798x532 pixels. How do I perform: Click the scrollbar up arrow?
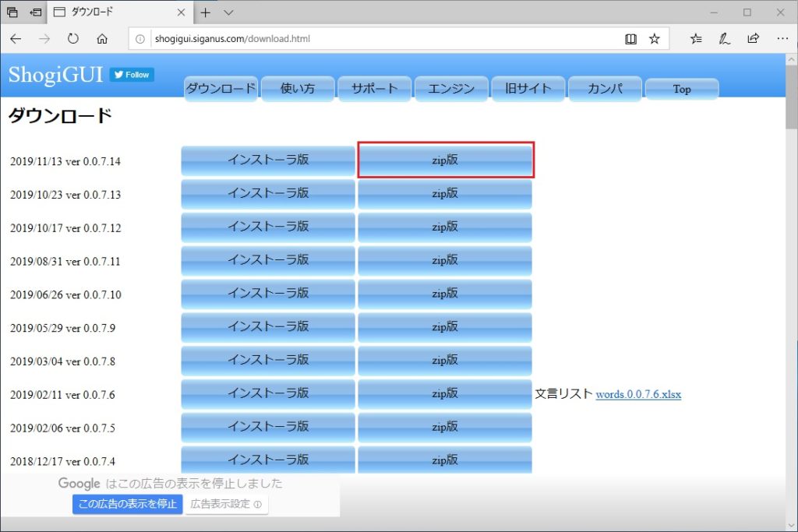point(792,59)
